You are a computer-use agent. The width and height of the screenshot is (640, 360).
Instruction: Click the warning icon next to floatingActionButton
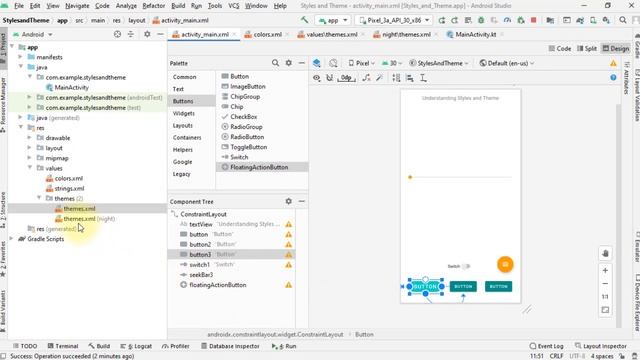pyautogui.click(x=289, y=285)
